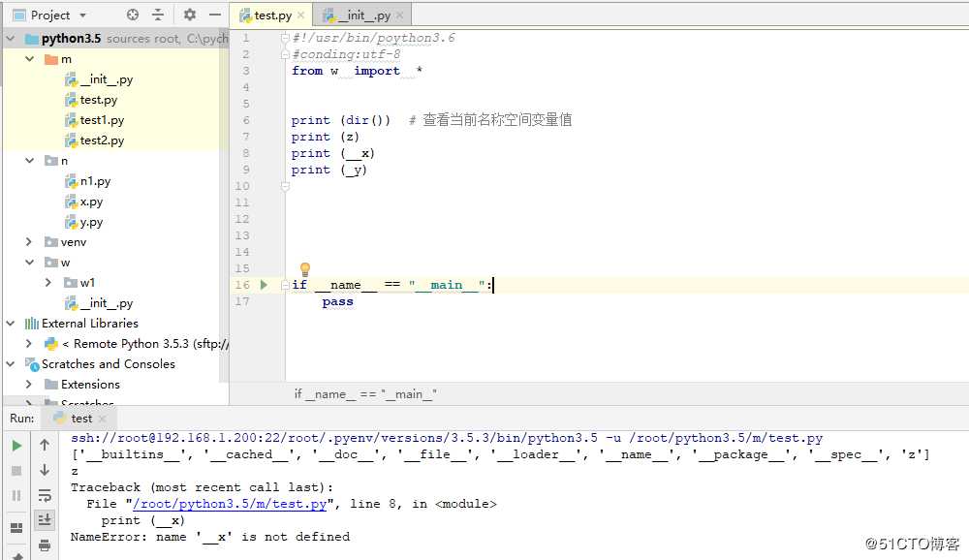Expand the Extensions folder
This screenshot has width=969, height=560.
[28, 385]
